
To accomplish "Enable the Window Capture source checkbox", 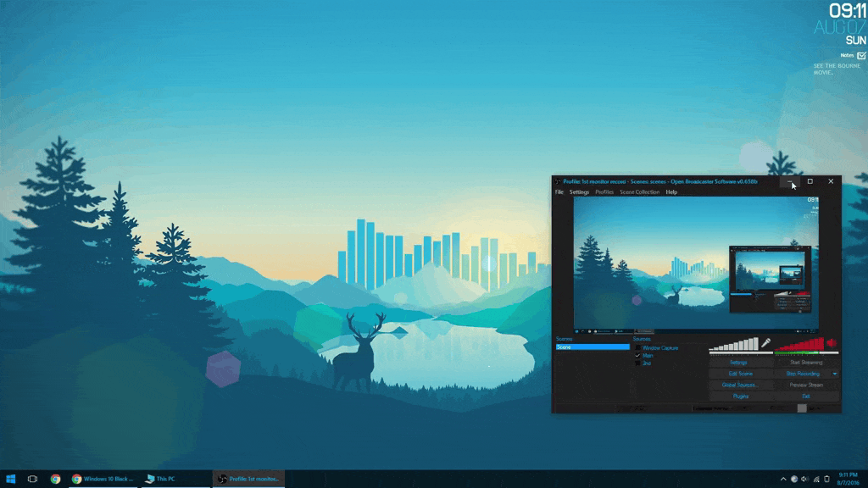I will [x=638, y=347].
